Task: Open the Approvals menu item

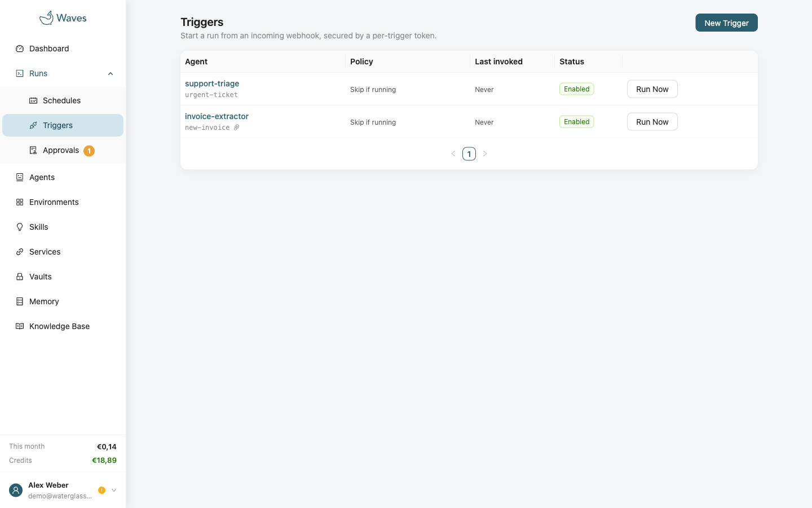Action: (63, 150)
